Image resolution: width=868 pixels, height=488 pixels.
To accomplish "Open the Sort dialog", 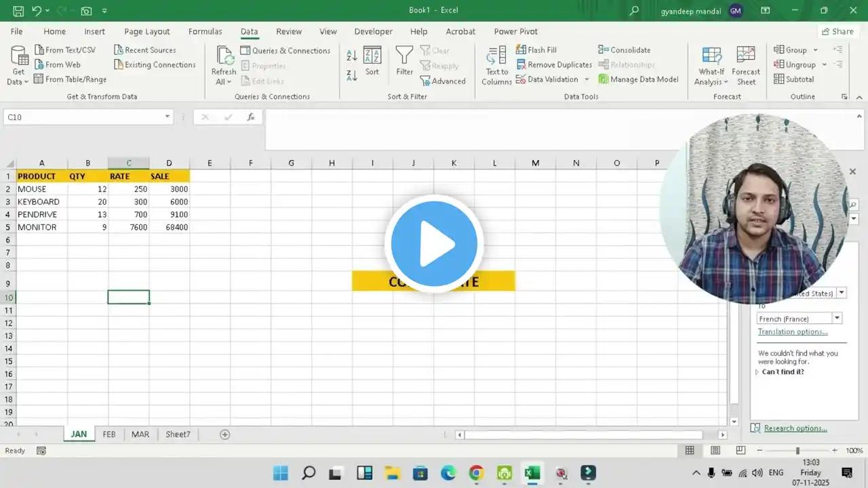I will click(372, 62).
